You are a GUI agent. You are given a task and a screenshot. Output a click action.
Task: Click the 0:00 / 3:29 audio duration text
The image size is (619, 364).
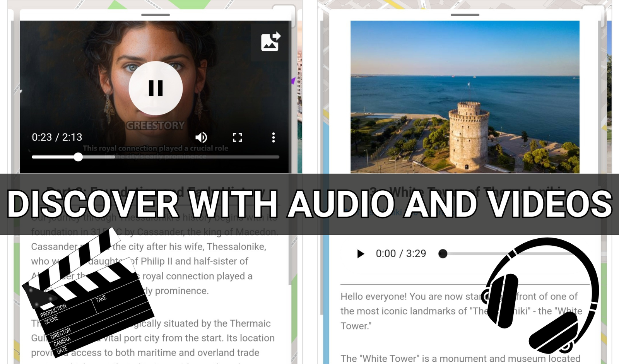pyautogui.click(x=401, y=254)
